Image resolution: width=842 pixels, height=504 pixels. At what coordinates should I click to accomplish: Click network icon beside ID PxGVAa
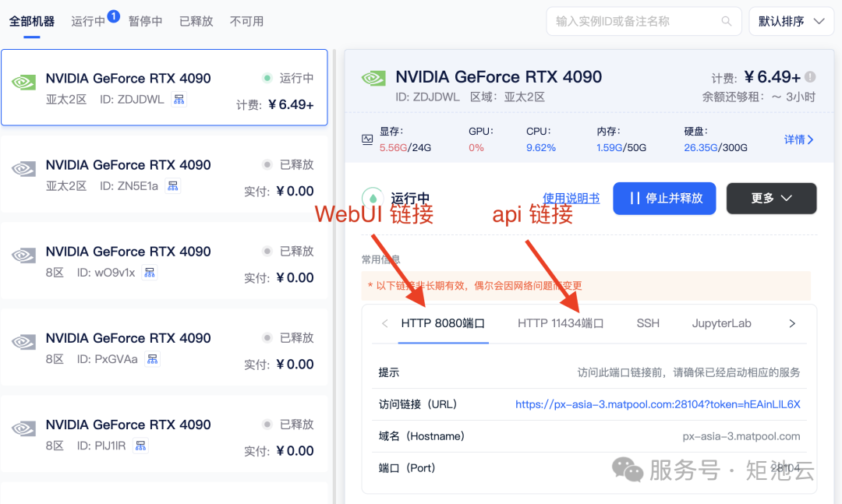153,359
